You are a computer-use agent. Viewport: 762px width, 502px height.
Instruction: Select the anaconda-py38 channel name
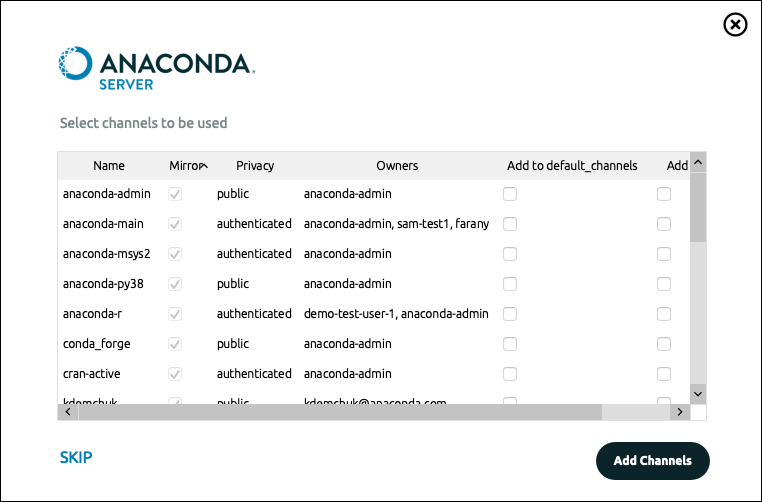pos(103,284)
